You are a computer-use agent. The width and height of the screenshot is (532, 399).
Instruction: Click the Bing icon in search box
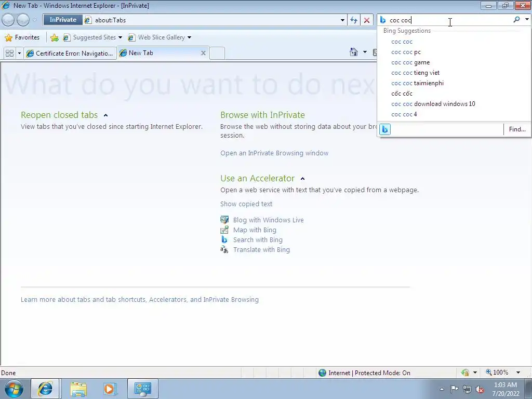[x=383, y=20]
